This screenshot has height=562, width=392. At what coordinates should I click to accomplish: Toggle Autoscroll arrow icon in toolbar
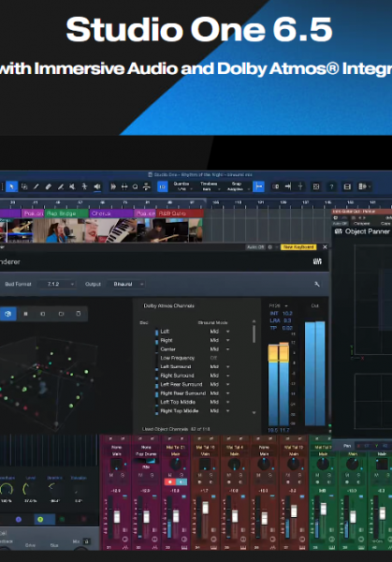tap(288, 186)
